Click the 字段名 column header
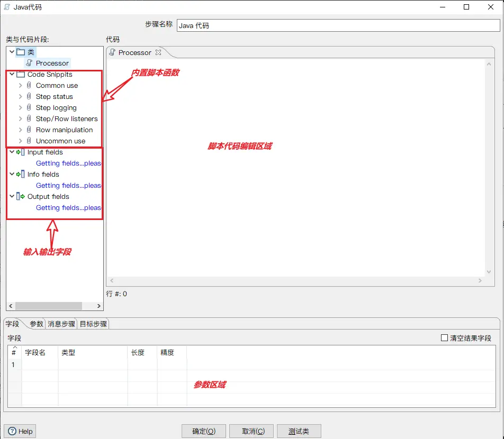Viewport: 504px width, 439px height. pyautogui.click(x=40, y=352)
